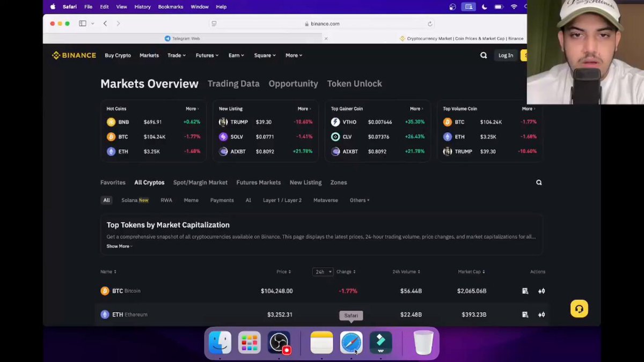Expand the Others category filter
The width and height of the screenshot is (644, 362).
[360, 200]
